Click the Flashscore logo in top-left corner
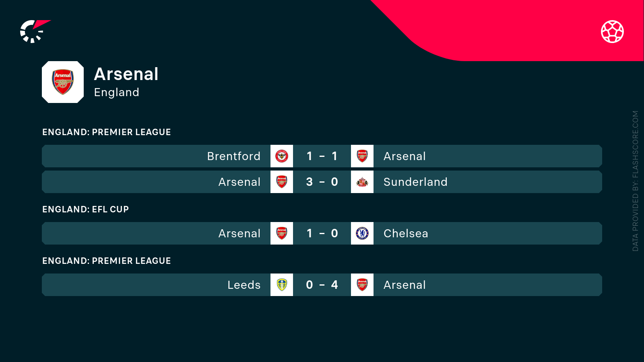The image size is (644, 362). pyautogui.click(x=34, y=31)
